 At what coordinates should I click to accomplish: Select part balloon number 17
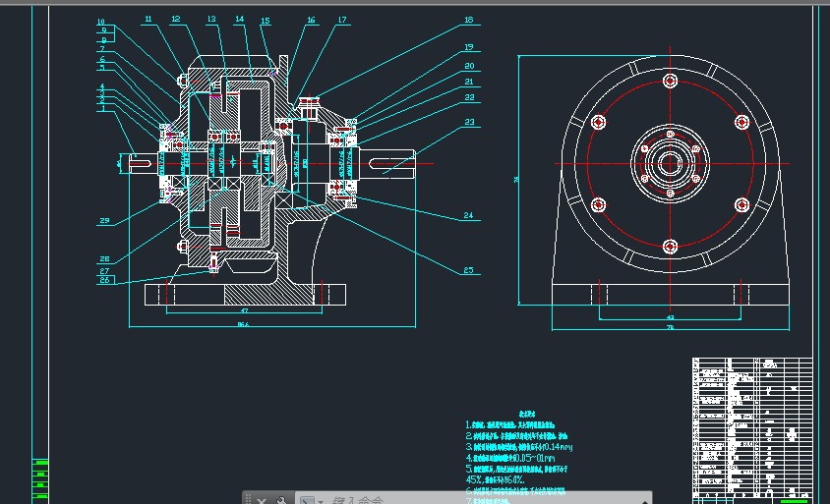pos(342,20)
